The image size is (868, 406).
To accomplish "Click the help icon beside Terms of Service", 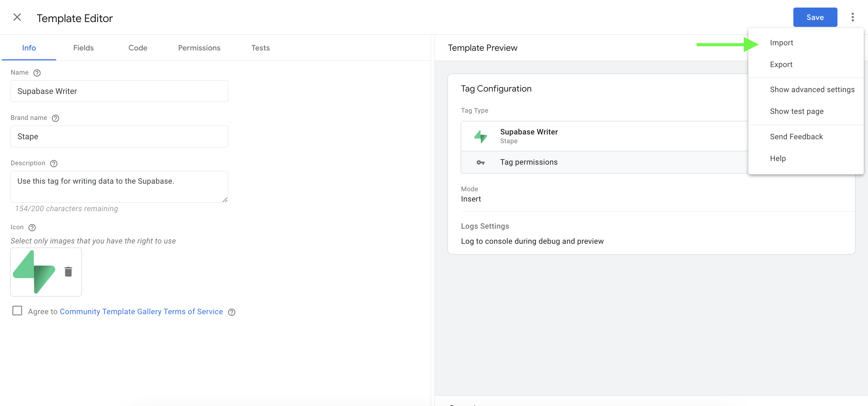I will point(232,312).
